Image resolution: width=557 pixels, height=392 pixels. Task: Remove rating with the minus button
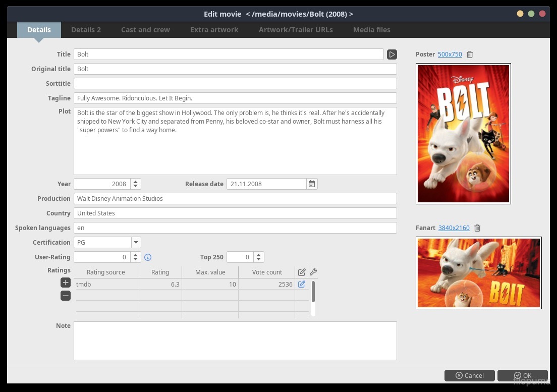click(x=66, y=296)
